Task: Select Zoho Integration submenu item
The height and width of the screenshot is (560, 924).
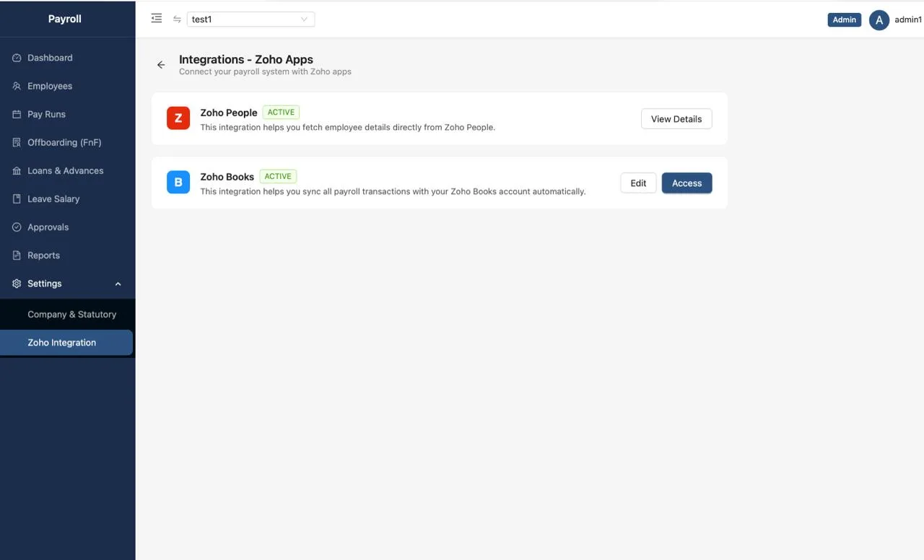Action: pos(66,343)
